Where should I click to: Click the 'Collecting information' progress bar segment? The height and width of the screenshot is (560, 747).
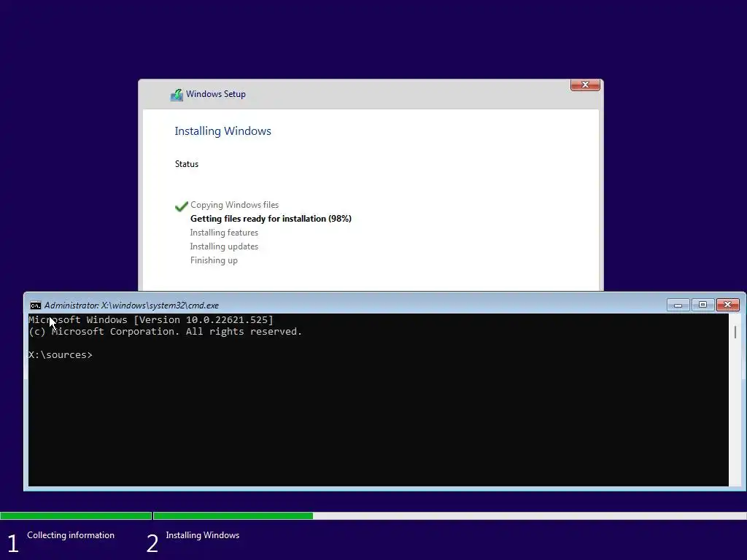(76, 516)
